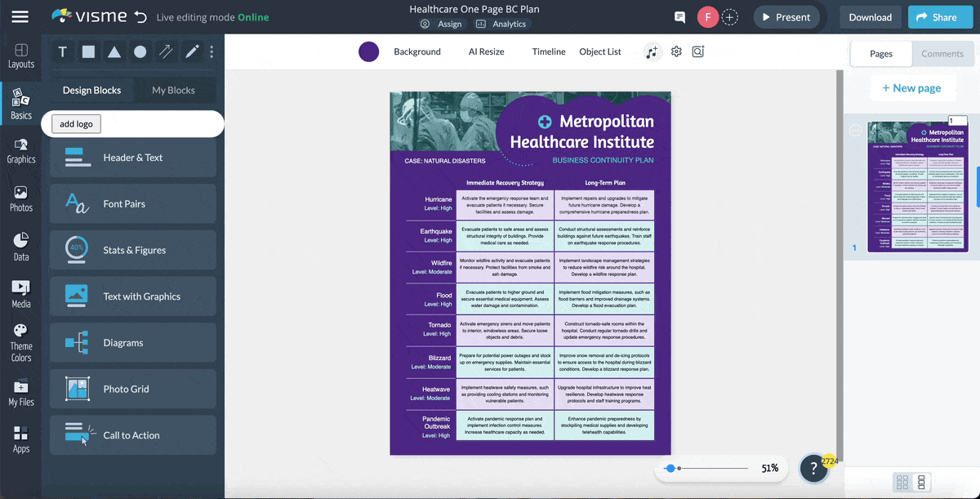Switch to grid view of pages

[902, 482]
